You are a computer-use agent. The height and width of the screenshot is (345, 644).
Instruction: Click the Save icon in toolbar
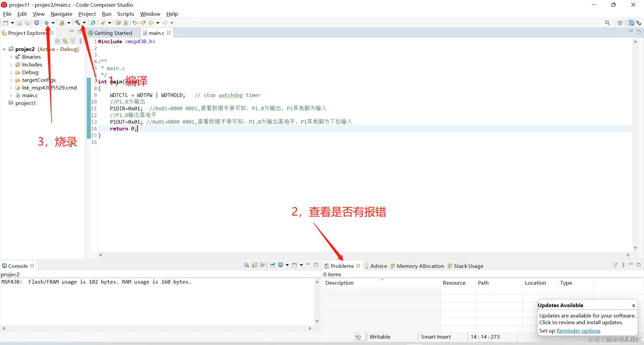click(x=19, y=23)
